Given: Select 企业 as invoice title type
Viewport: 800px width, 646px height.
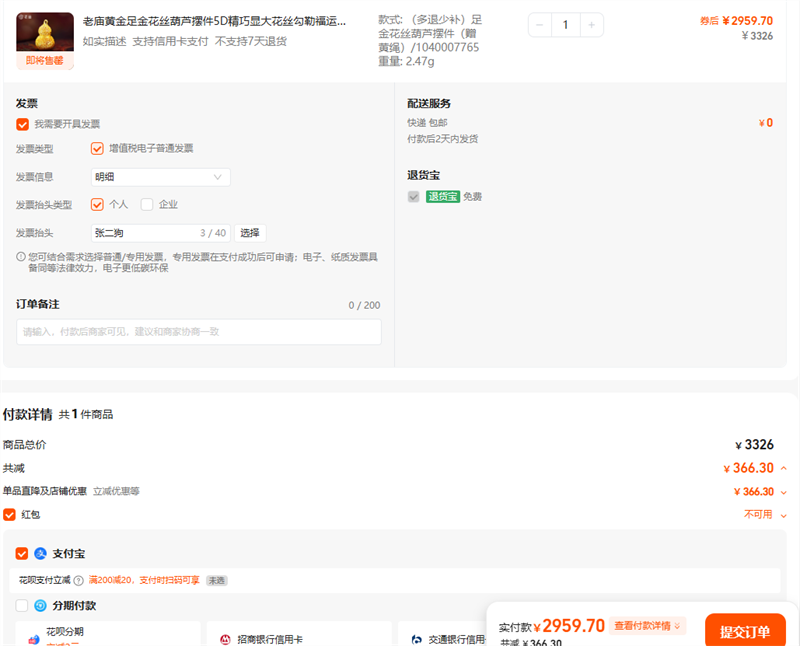Looking at the screenshot, I should click(147, 205).
